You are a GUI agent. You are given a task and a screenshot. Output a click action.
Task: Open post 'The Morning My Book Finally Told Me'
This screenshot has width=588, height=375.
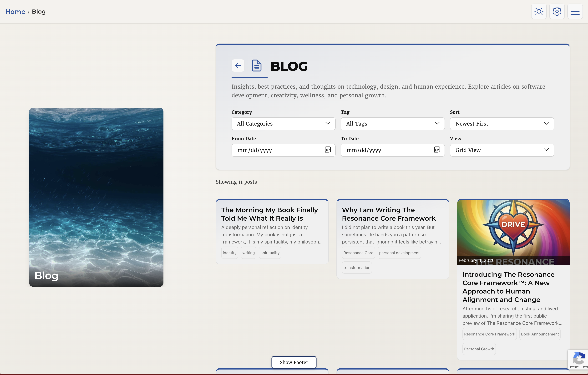pos(269,214)
